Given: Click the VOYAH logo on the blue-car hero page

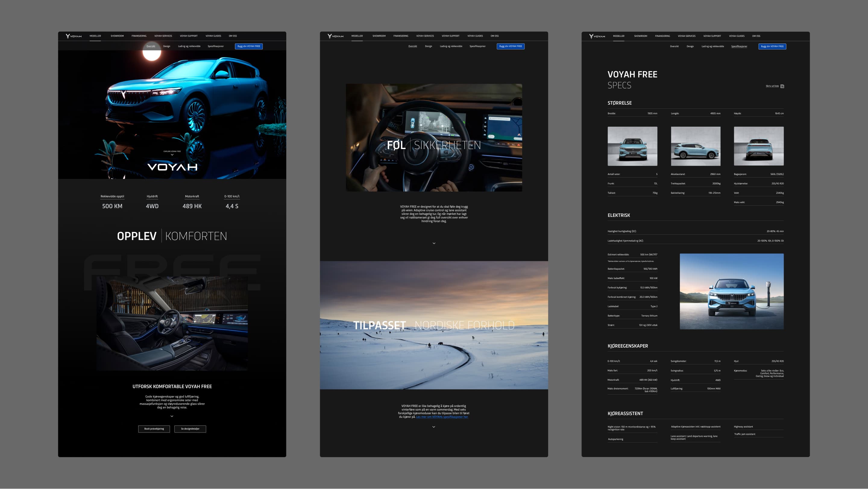Looking at the screenshot, I should pos(74,36).
